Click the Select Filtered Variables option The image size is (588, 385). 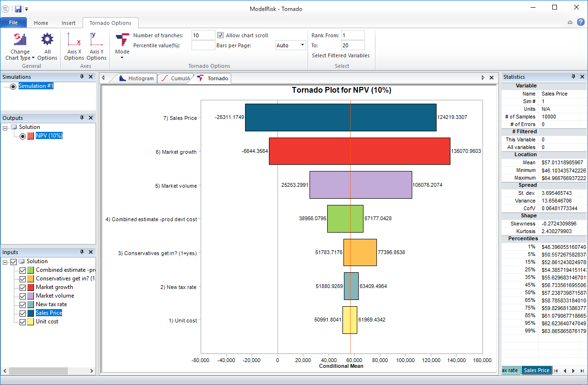pyautogui.click(x=341, y=55)
